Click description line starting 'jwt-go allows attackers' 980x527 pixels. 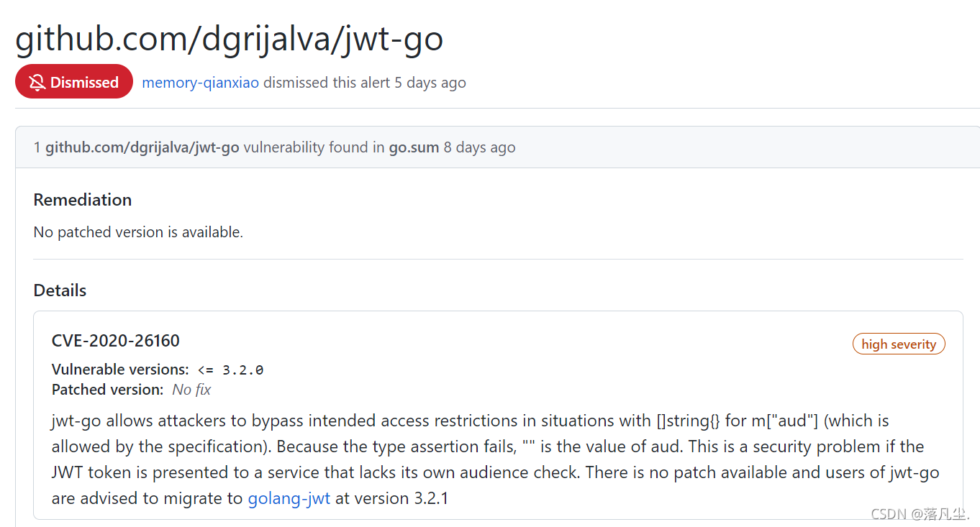[471, 421]
